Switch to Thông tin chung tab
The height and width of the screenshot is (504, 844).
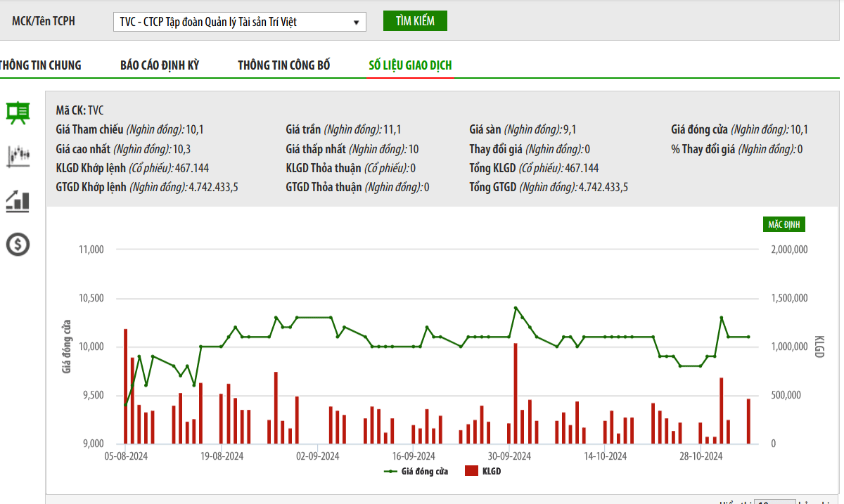click(x=40, y=65)
